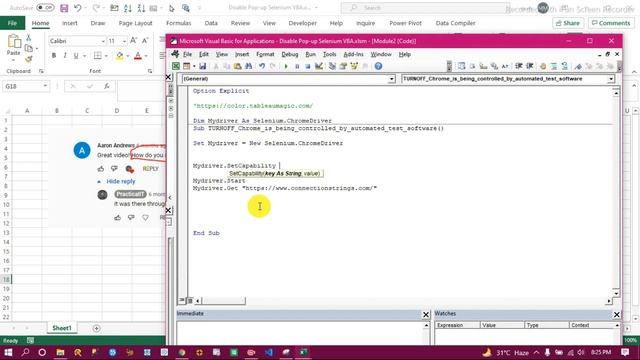
Task: Click the Comments button in Excel
Action: coord(611,23)
